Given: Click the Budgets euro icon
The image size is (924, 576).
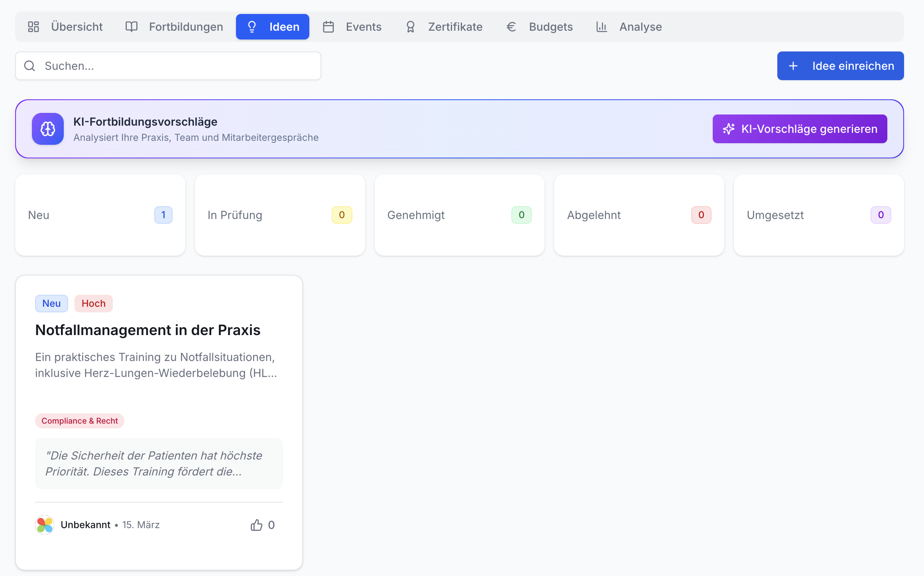Looking at the screenshot, I should pos(511,27).
